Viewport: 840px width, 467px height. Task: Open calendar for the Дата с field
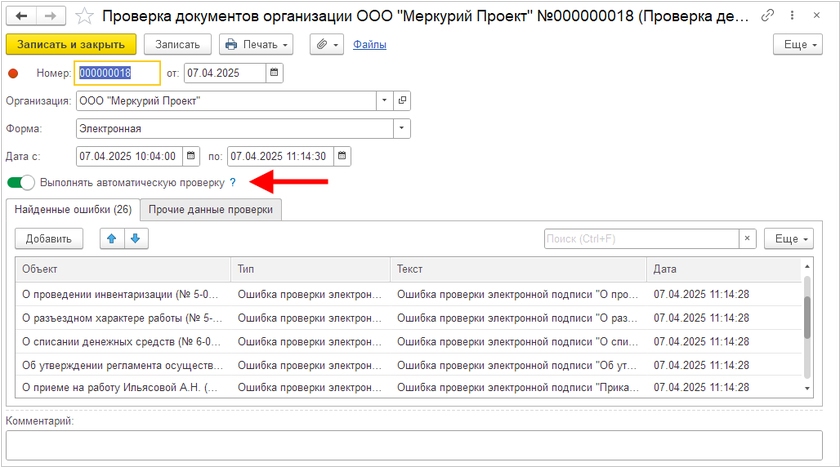[191, 156]
